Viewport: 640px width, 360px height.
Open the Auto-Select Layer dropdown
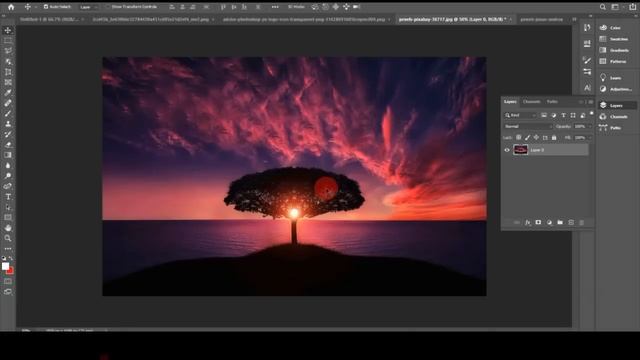point(88,7)
